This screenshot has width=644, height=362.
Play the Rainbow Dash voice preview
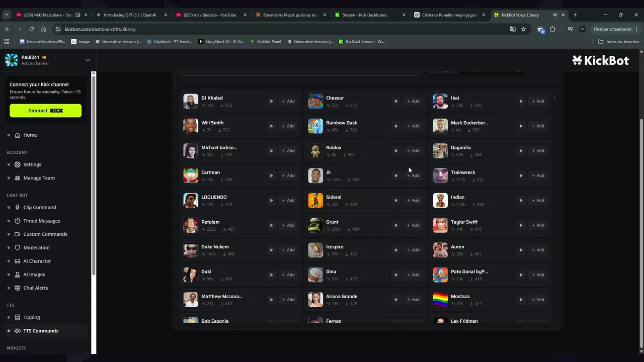[396, 126]
